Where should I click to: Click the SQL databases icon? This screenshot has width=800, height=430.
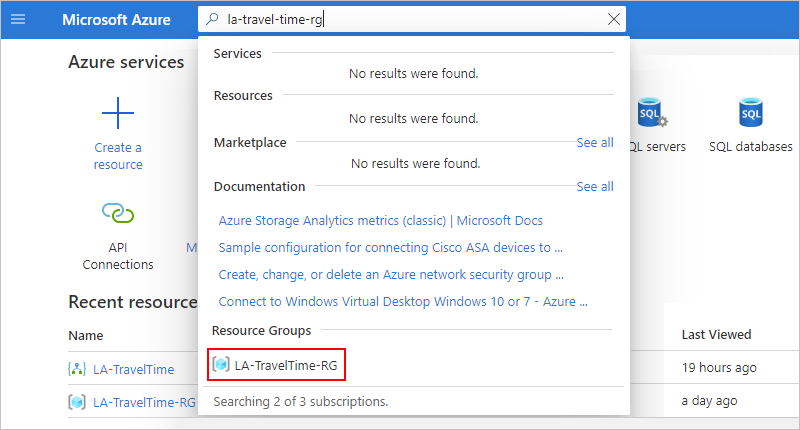[x=751, y=113]
